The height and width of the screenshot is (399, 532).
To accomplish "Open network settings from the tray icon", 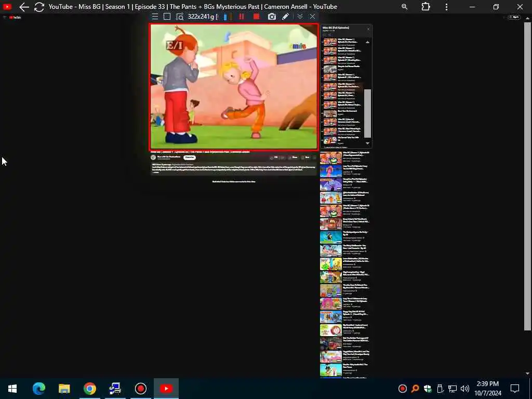I will pyautogui.click(x=453, y=389).
